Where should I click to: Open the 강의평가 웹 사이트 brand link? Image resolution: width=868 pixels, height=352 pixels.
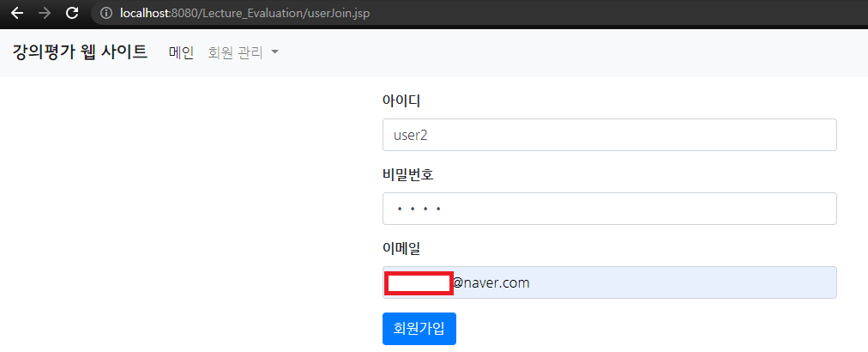[80, 52]
